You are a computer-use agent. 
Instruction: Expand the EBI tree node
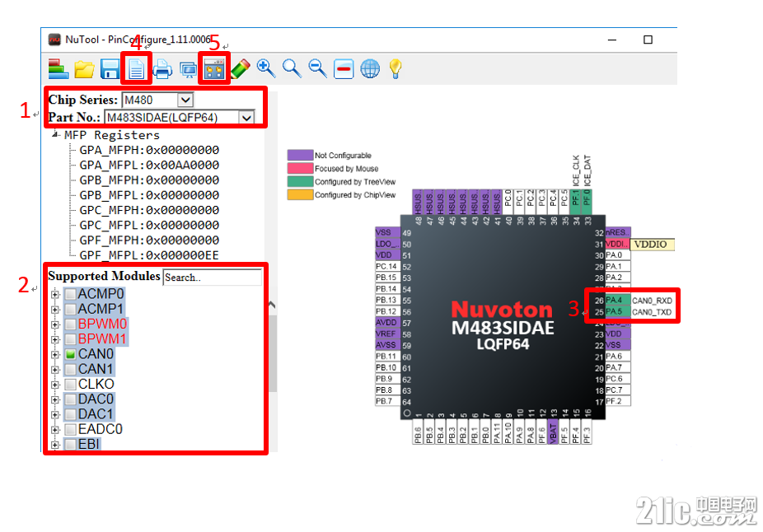[x=55, y=445]
